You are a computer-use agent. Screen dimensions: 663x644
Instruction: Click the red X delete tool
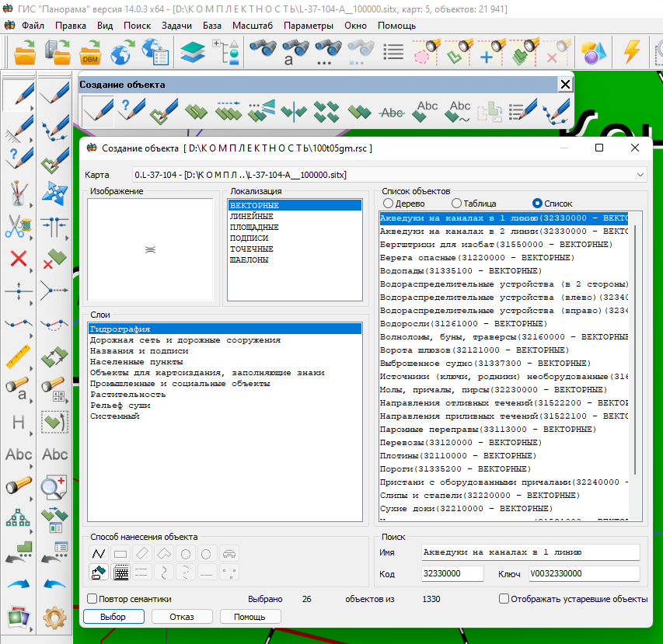pos(17,259)
